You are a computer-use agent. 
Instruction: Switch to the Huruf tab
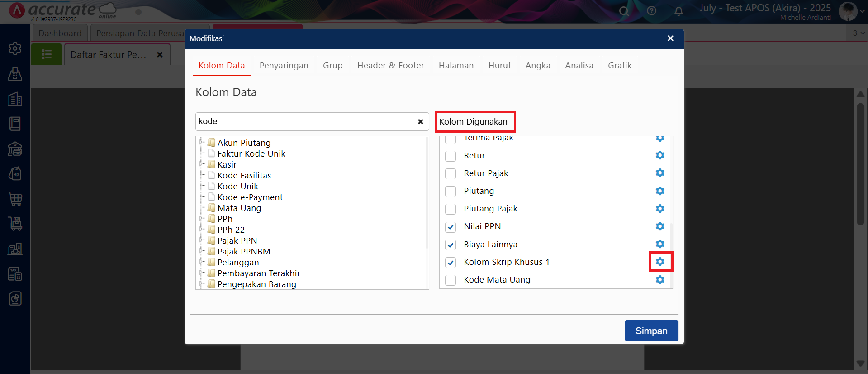499,66
